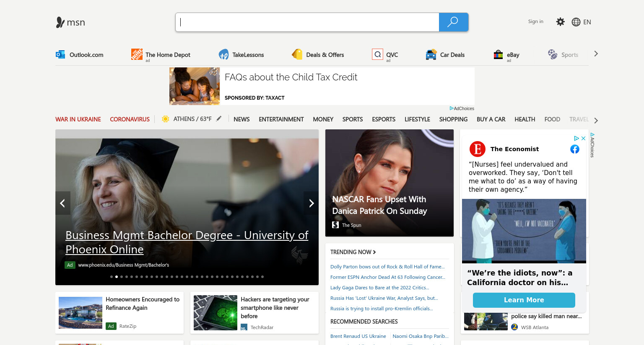Open the Esports tab

[x=384, y=119]
